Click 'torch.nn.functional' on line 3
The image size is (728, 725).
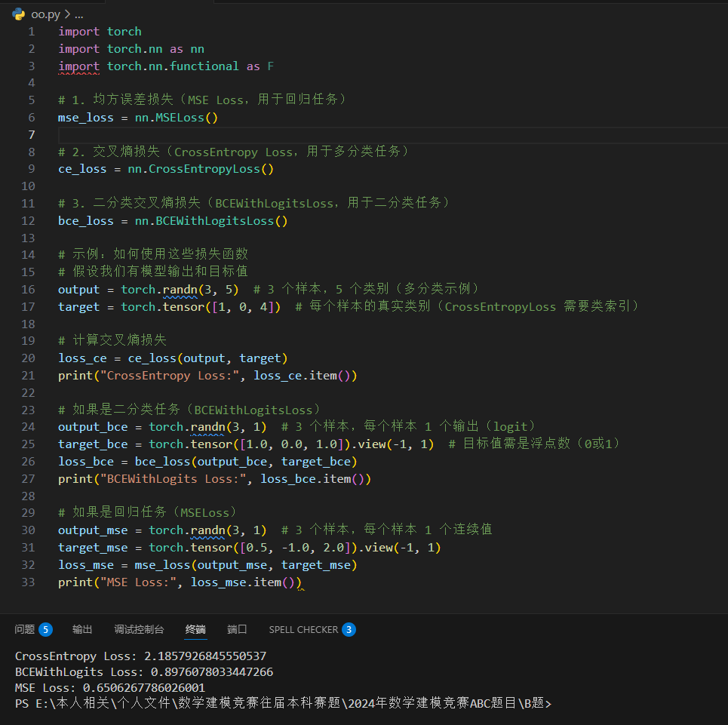173,66
